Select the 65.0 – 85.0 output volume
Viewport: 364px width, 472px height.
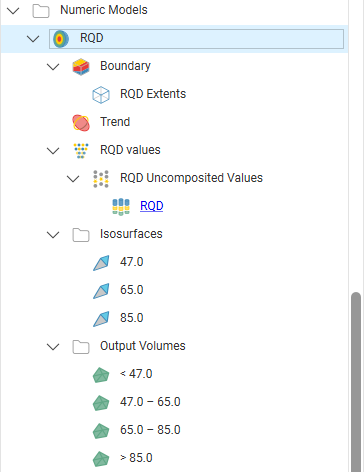pyautogui.click(x=150, y=430)
